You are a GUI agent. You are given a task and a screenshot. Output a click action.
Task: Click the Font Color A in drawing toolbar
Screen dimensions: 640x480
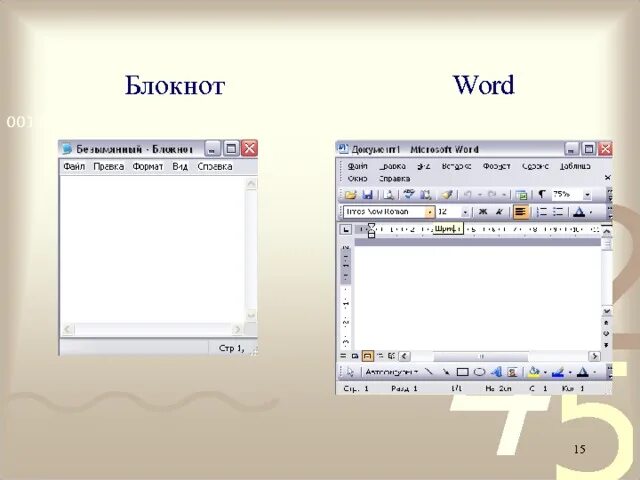[x=583, y=372]
